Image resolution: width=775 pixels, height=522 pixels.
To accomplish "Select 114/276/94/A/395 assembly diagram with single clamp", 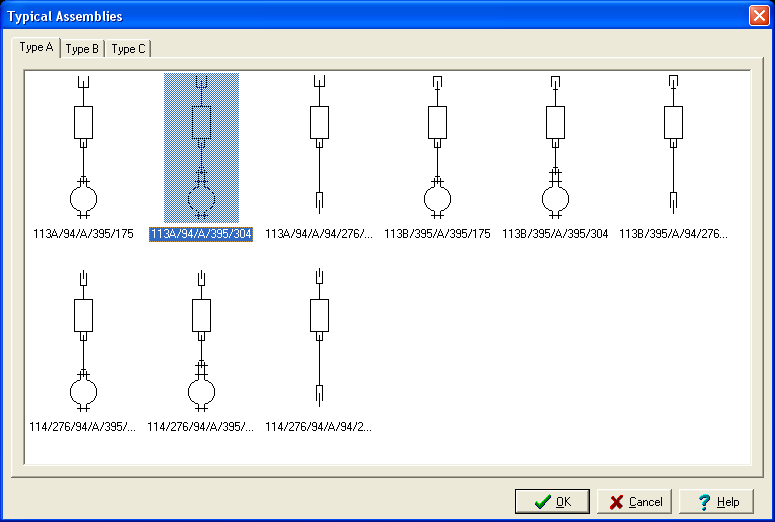I will [83, 340].
